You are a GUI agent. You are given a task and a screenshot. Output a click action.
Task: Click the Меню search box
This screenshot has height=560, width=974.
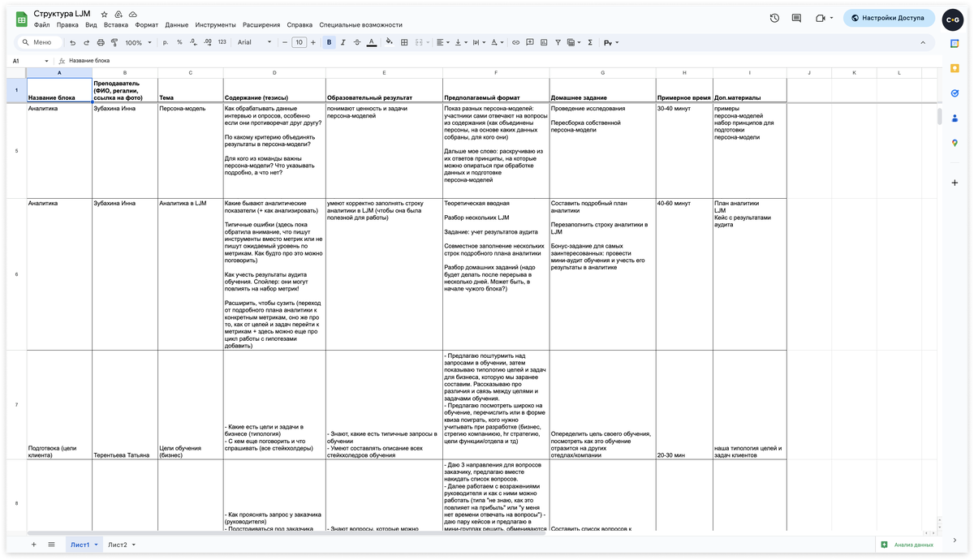[x=40, y=42]
